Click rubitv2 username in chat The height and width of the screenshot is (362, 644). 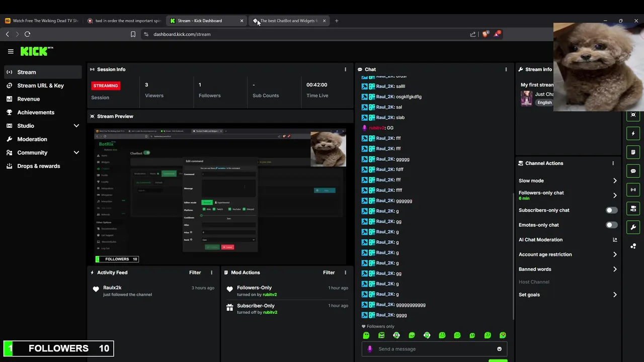pyautogui.click(x=376, y=128)
